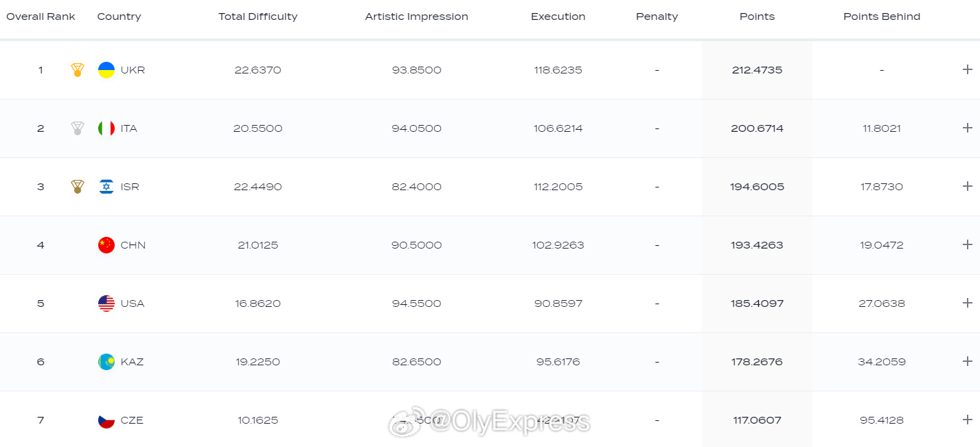Viewport: 980px width, 447px height.
Task: Click the Israel flag icon
Action: click(x=106, y=187)
